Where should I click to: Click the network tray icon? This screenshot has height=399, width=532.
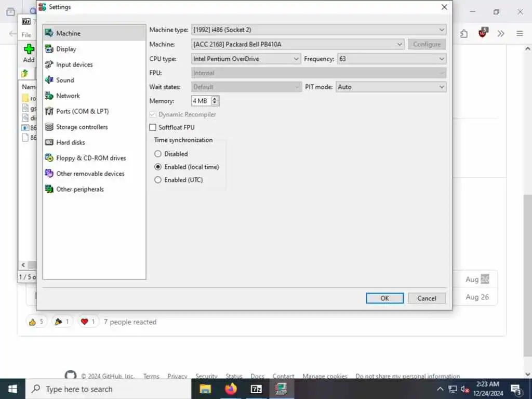(x=453, y=389)
